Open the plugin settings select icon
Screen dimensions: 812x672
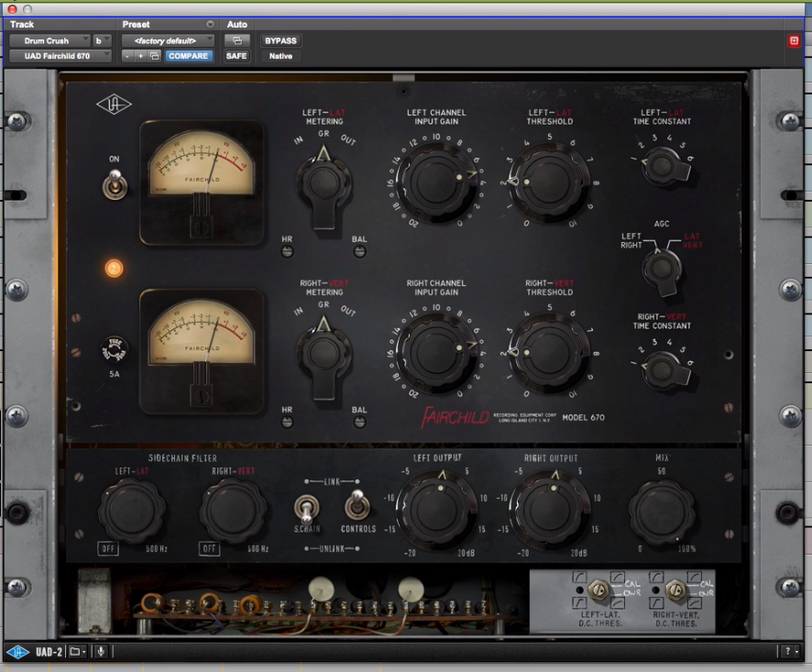(x=154, y=56)
